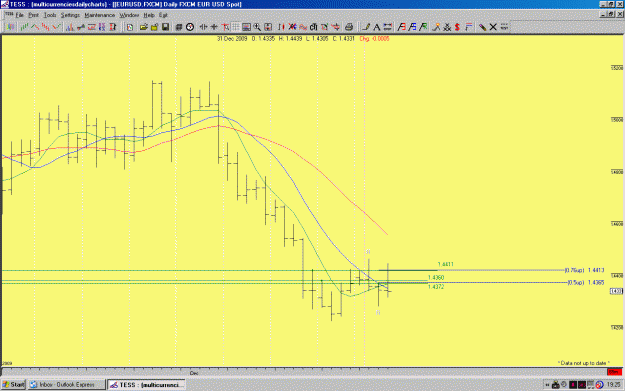Viewport: 625px width, 391px height.
Task: Click the green '1.4360' price label
Action: point(436,277)
